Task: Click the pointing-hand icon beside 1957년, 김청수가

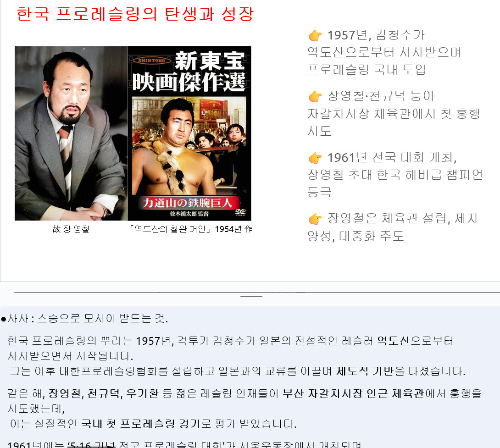Action: click(315, 35)
